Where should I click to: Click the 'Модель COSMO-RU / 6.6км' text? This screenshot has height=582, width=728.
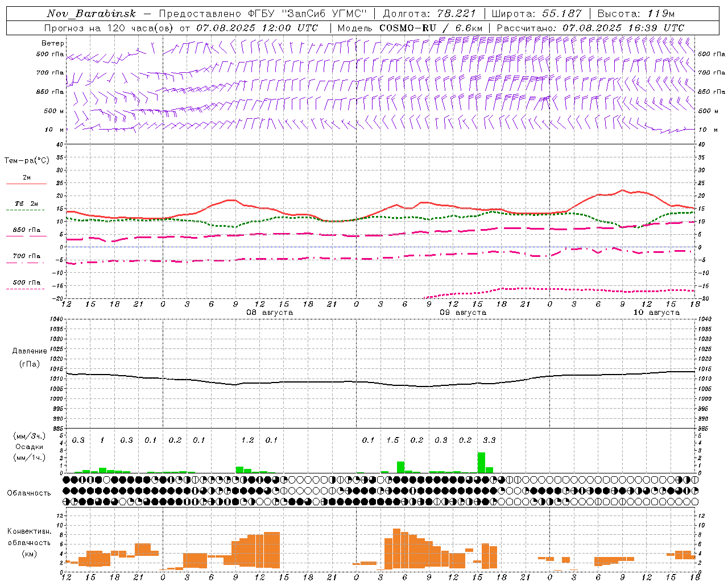410,28
